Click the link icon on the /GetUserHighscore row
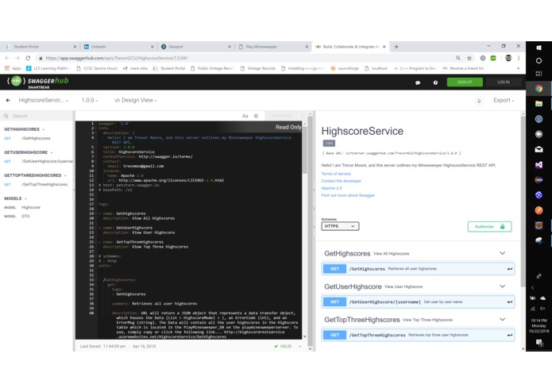Image resolution: width=552 pixels, height=392 pixels. pyautogui.click(x=509, y=302)
